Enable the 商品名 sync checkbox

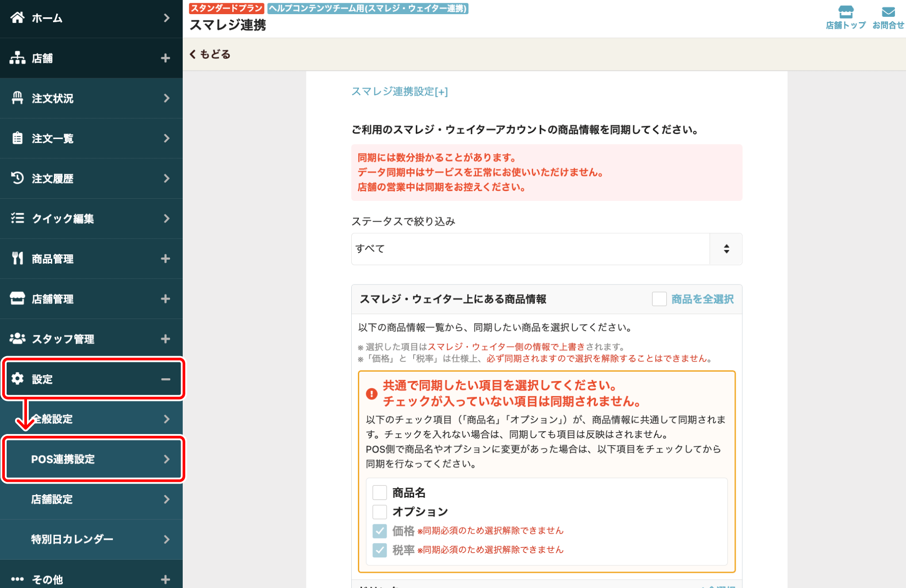[x=380, y=492]
